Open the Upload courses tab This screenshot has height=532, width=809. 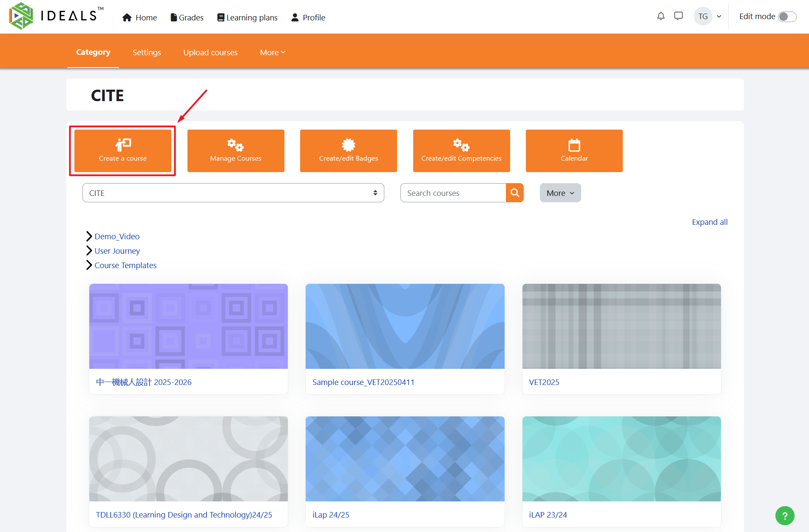tap(210, 52)
